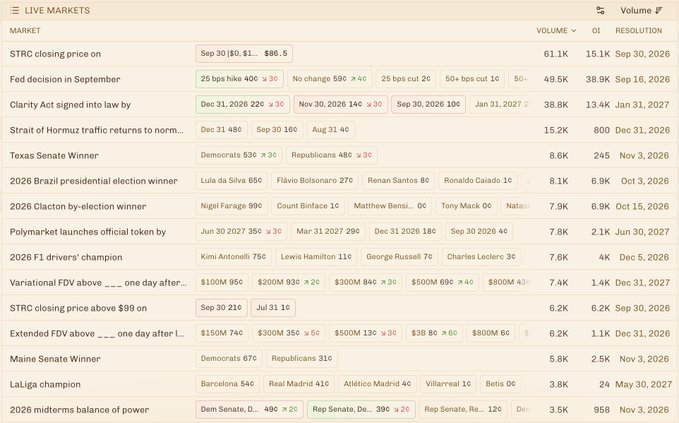Image resolution: width=679 pixels, height=423 pixels.
Task: Open STRC closing price above $99 market
Action: pyautogui.click(x=78, y=308)
